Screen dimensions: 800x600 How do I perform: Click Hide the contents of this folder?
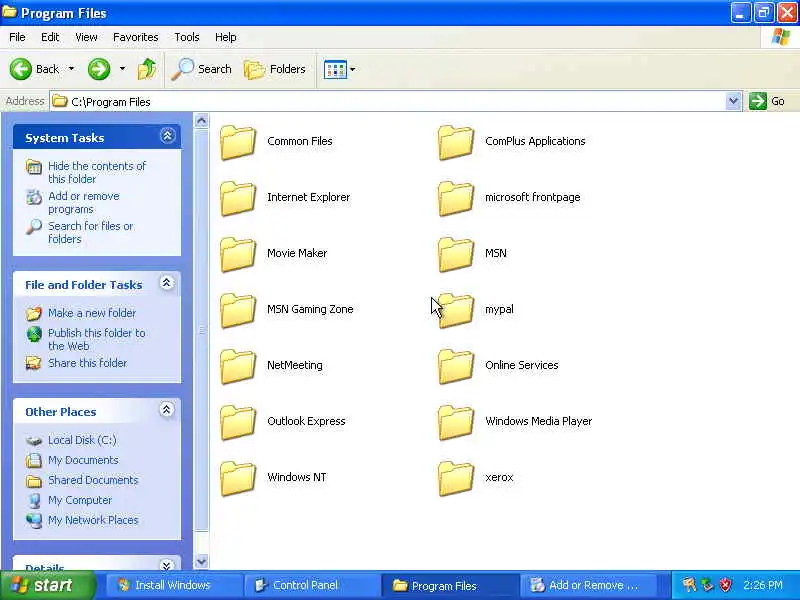[x=97, y=172]
